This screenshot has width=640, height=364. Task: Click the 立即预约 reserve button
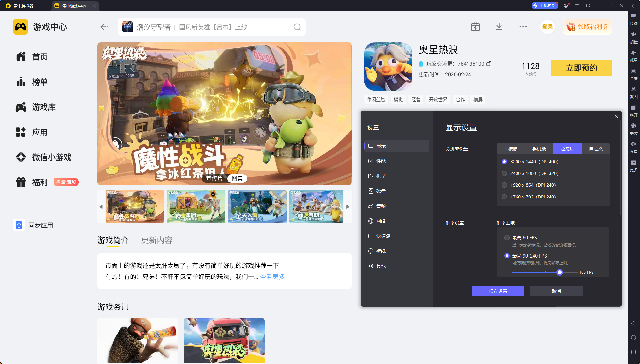[x=581, y=68]
